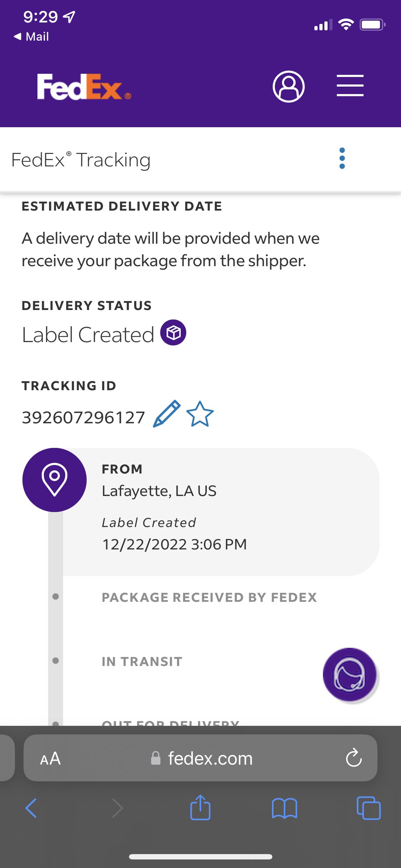The height and width of the screenshot is (868, 401).
Task: Tap the Label Created package status icon
Action: tap(173, 333)
